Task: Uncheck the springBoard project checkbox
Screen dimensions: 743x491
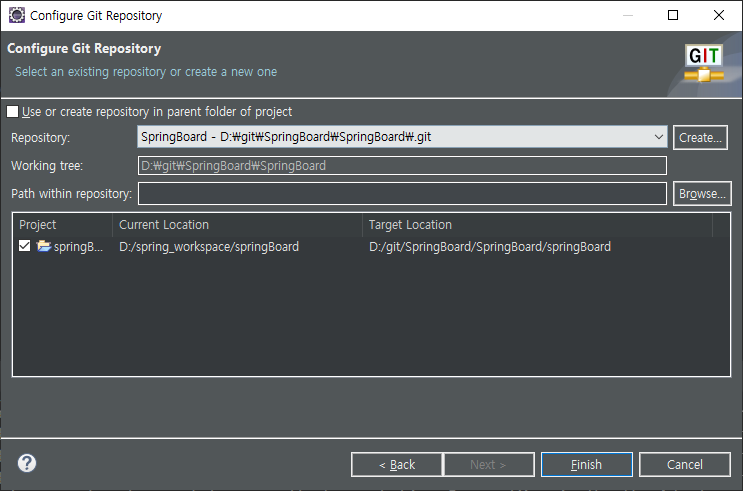Action: coord(24,246)
